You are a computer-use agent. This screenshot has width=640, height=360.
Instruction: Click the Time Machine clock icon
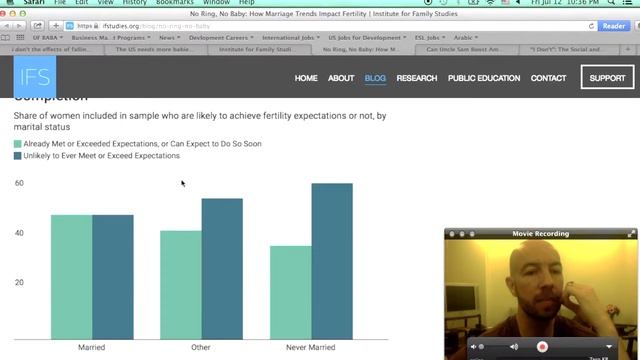(443, 2)
